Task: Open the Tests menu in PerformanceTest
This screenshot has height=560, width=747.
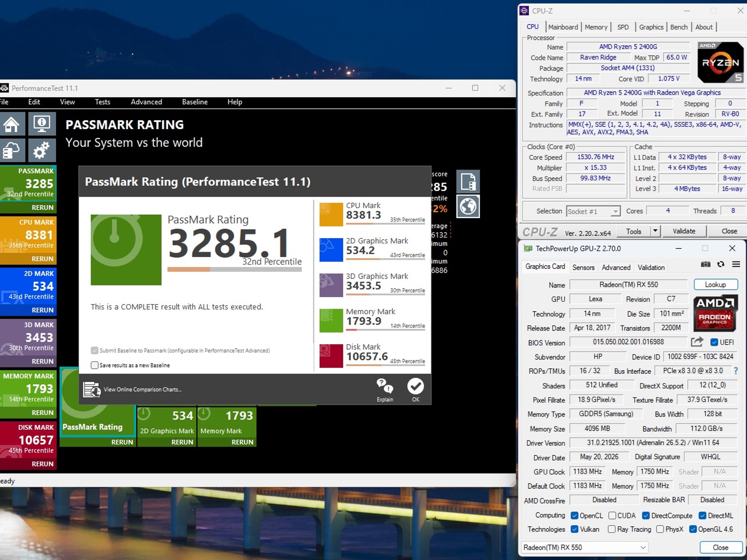Action: click(102, 102)
